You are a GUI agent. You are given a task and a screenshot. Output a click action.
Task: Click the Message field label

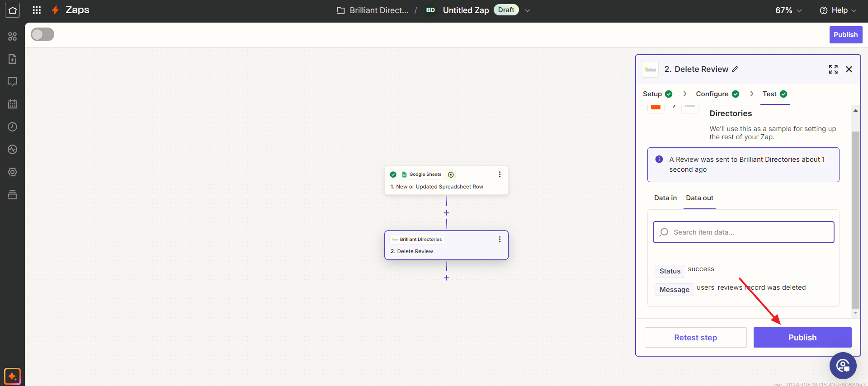tap(674, 290)
